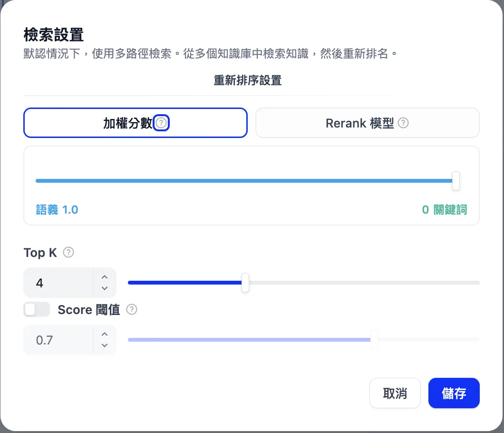Screen dimensions: 504x433
Task: Click the 檢索設置 dialog title
Action: tap(54, 35)
